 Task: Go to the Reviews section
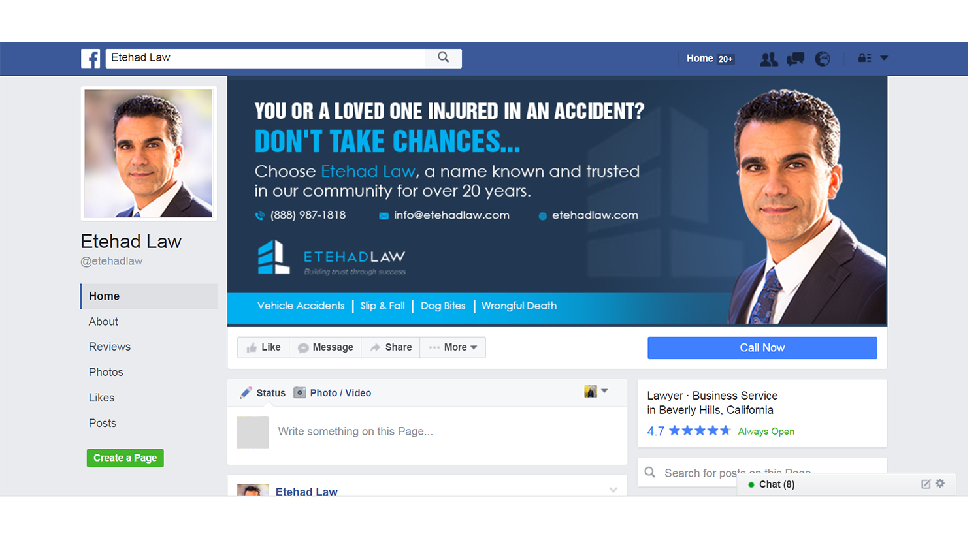tap(110, 347)
